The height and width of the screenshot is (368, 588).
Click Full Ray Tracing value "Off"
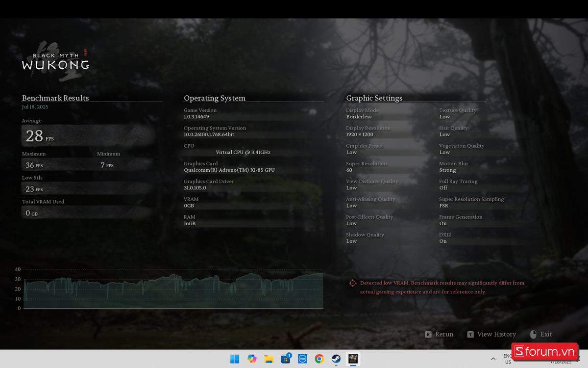click(x=443, y=188)
